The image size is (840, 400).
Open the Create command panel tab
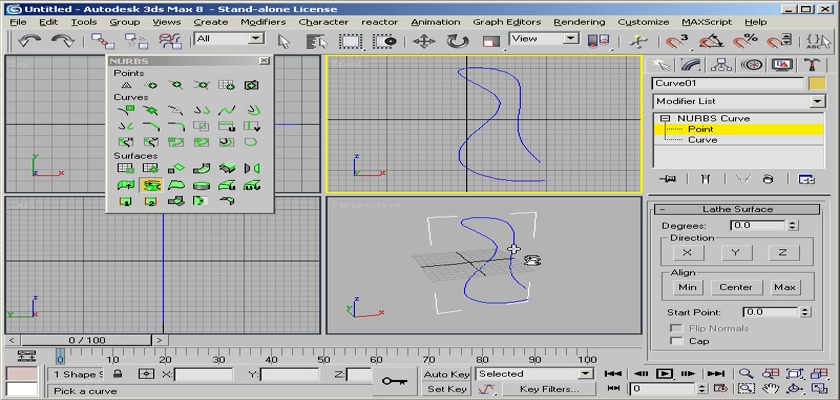click(662, 65)
